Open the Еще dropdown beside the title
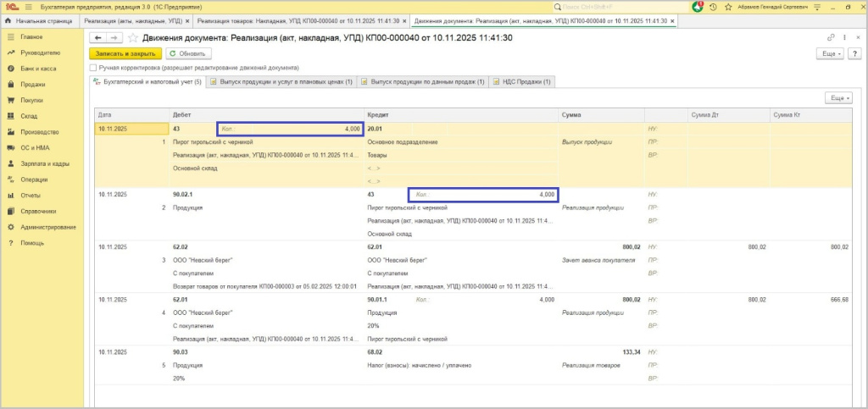 832,53
